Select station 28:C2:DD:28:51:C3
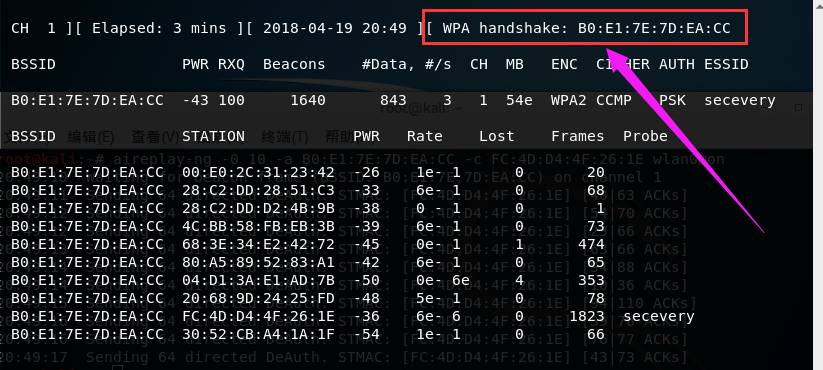 pyautogui.click(x=258, y=191)
